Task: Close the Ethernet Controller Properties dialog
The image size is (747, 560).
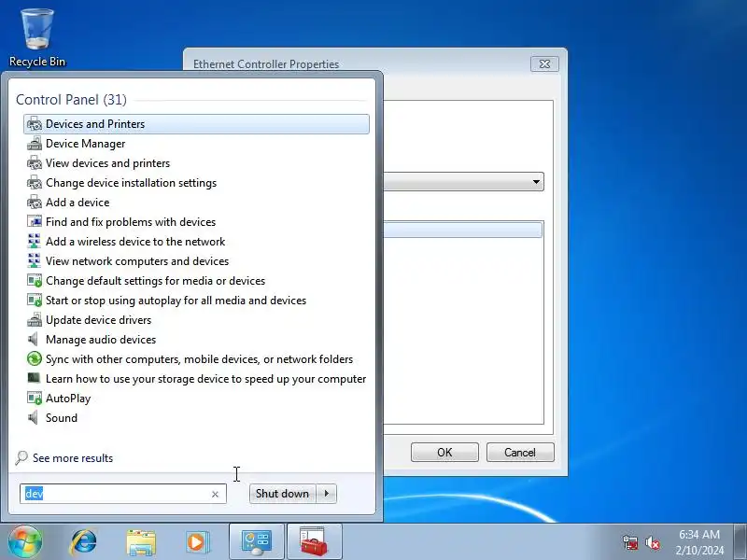Action: coord(544,63)
